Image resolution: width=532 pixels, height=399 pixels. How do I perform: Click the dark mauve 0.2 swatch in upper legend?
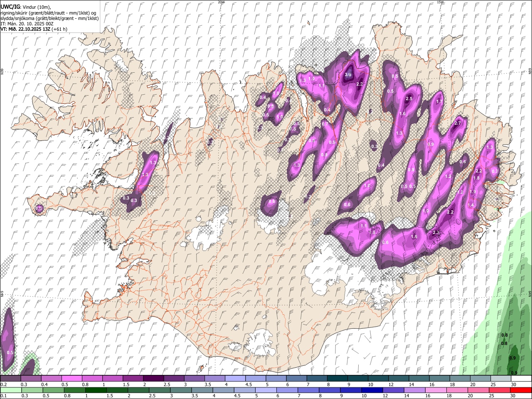click(10, 378)
